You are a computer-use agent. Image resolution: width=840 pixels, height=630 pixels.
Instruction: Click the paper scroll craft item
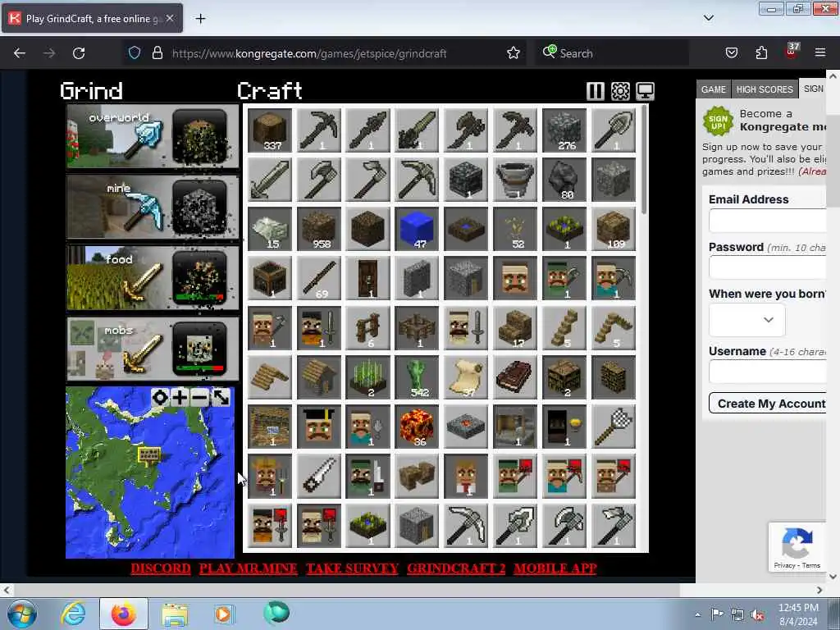pos(466,377)
